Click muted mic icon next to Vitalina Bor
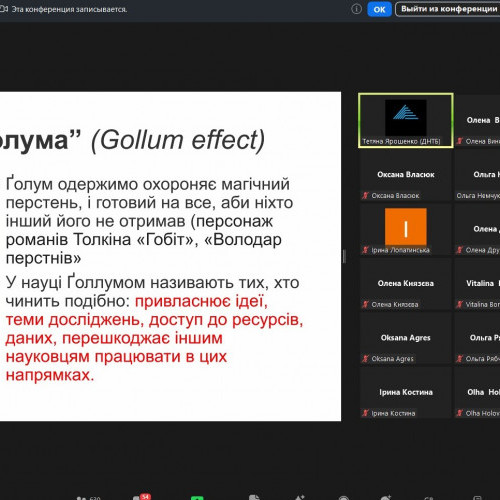 click(460, 304)
